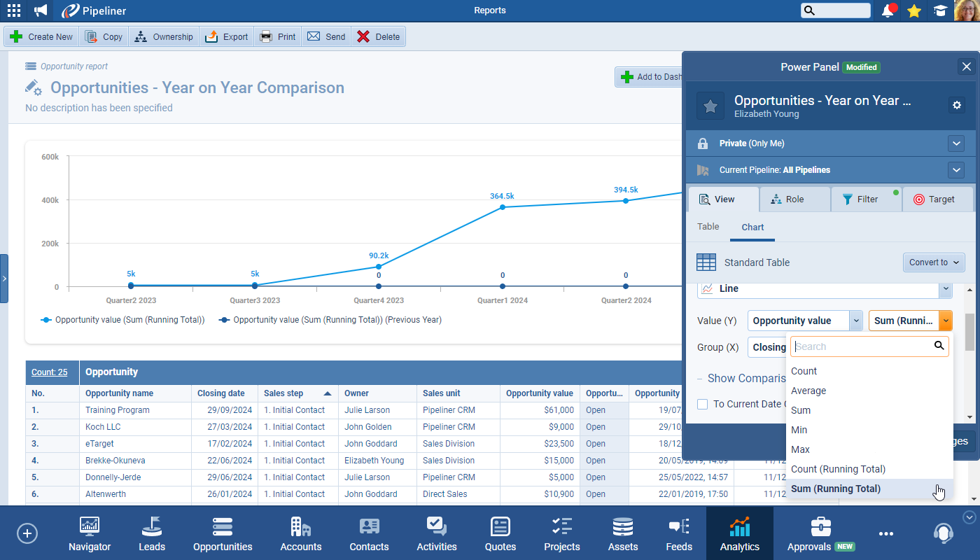Click the Power Panel settings gear
This screenshot has height=560, width=980.
957,105
